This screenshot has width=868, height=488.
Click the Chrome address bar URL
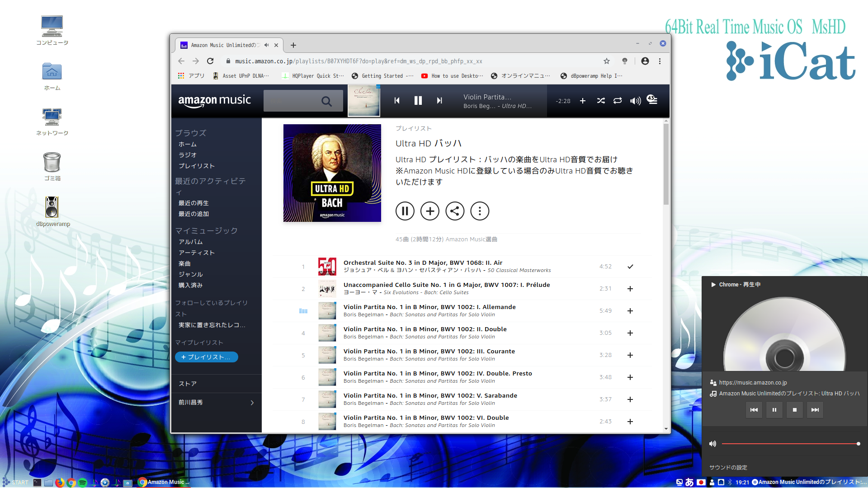(x=359, y=61)
